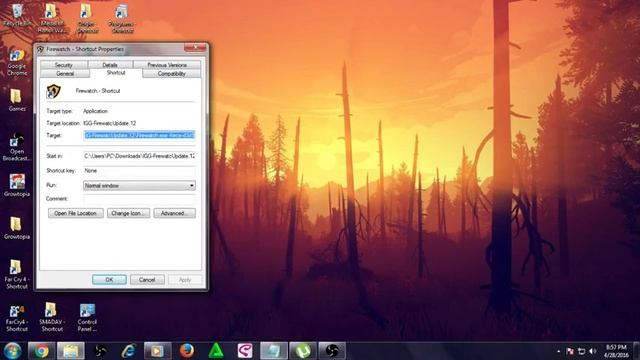Open the Action Center flag icon
The width and height of the screenshot is (640, 360).
pos(570,351)
